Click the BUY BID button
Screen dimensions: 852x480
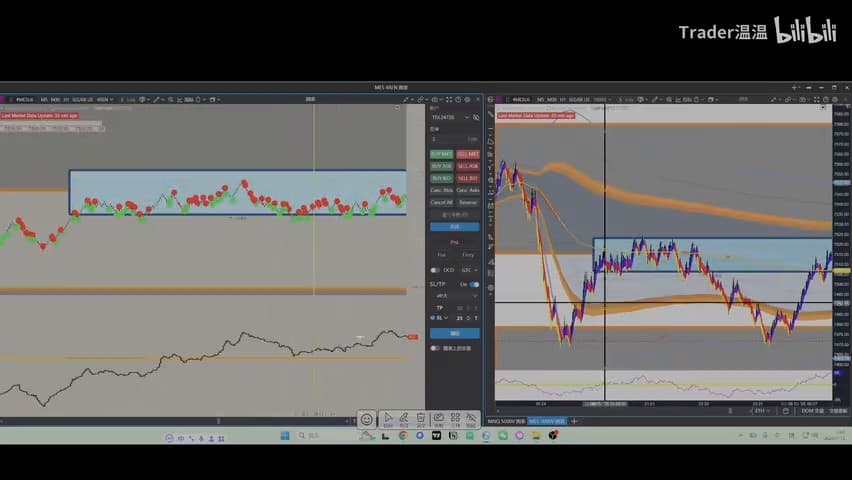(x=441, y=178)
